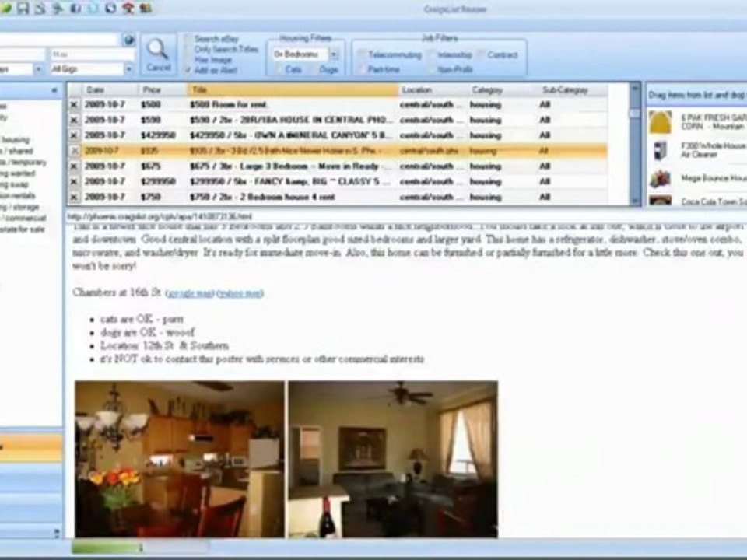Viewport: 747px width, 560px height.
Task: Select the Mega Bounce House item icon
Action: point(661,179)
